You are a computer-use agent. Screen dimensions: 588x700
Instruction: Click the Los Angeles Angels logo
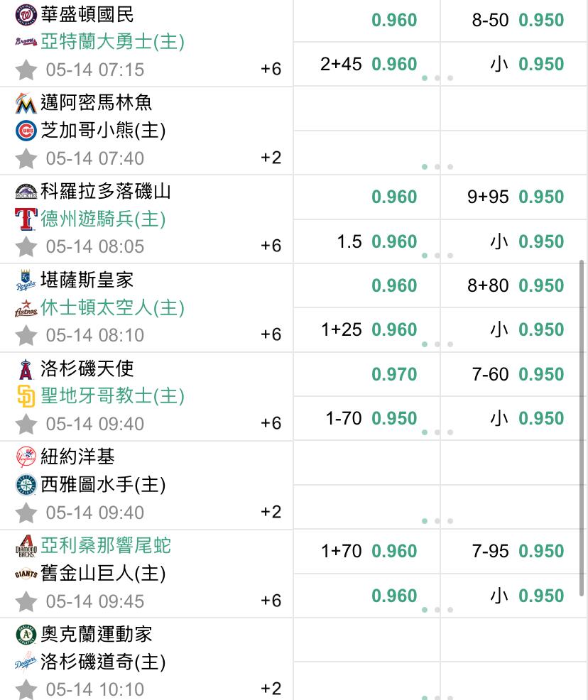tap(26, 369)
